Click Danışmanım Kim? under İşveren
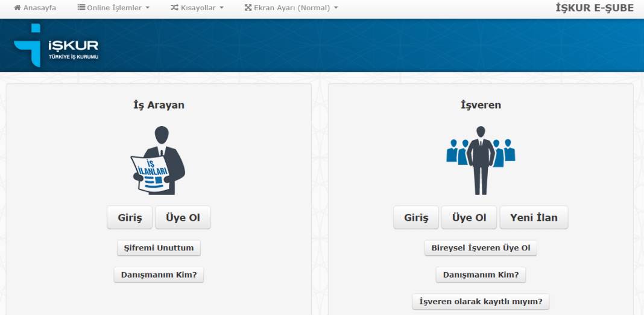 tap(481, 275)
